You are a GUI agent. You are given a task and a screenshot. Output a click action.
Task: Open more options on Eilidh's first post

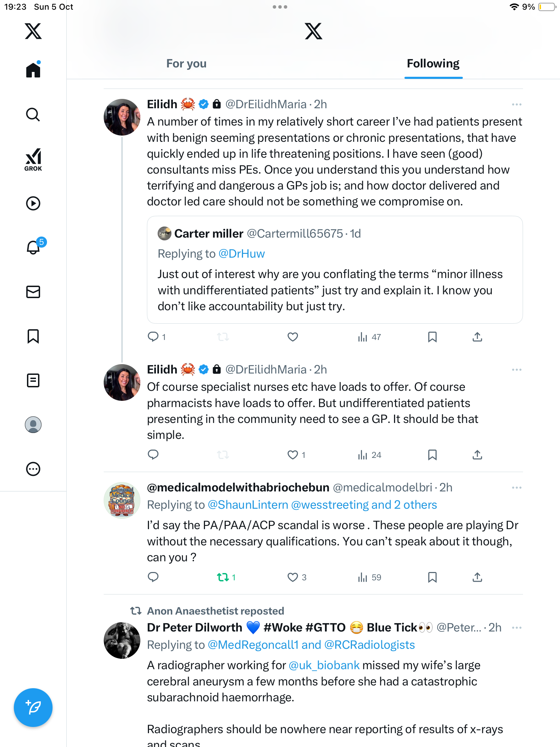pyautogui.click(x=516, y=104)
